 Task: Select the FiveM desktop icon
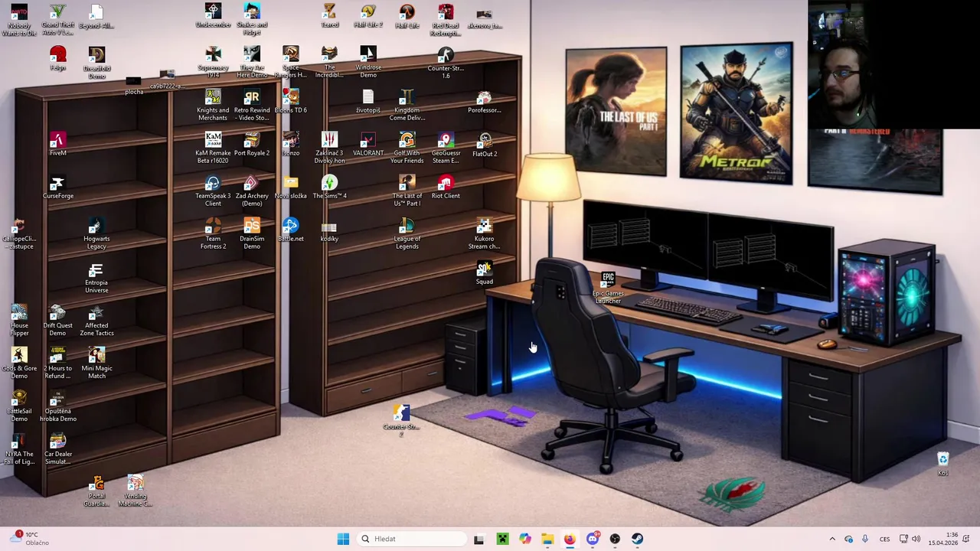pos(57,144)
